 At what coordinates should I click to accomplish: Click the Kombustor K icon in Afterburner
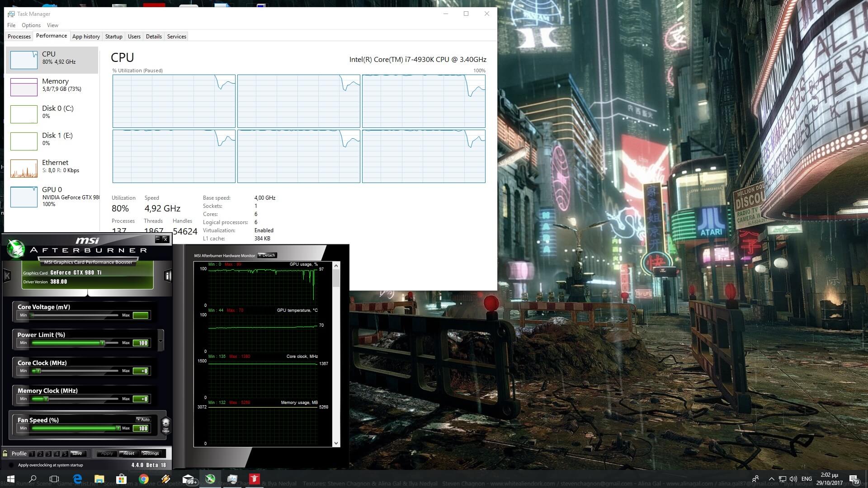[7, 276]
